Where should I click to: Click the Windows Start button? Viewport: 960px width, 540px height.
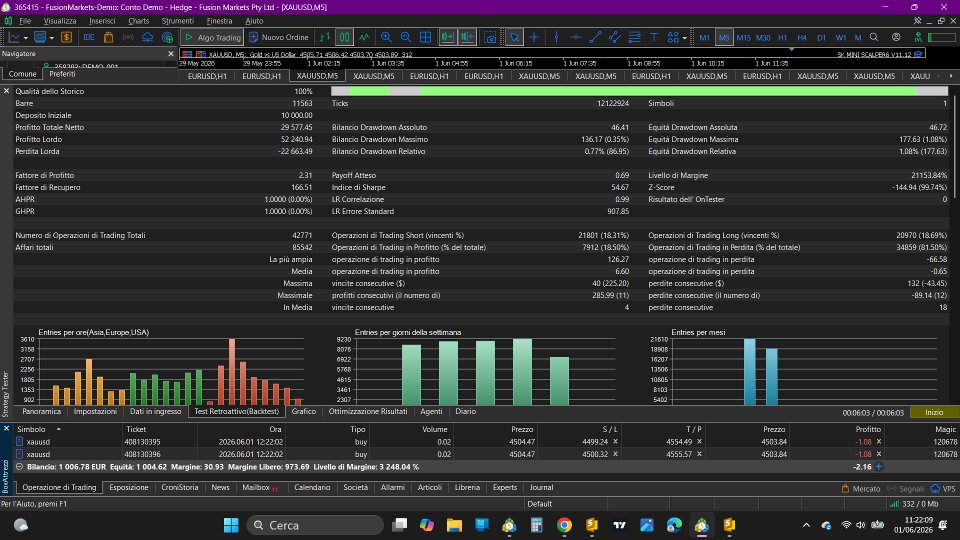[x=231, y=525]
